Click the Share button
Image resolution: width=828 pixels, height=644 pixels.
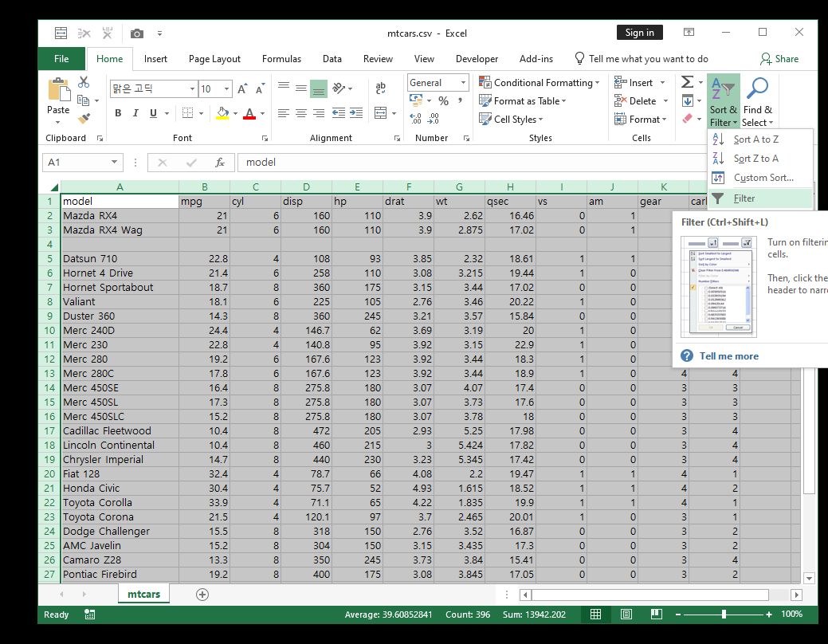coord(779,59)
